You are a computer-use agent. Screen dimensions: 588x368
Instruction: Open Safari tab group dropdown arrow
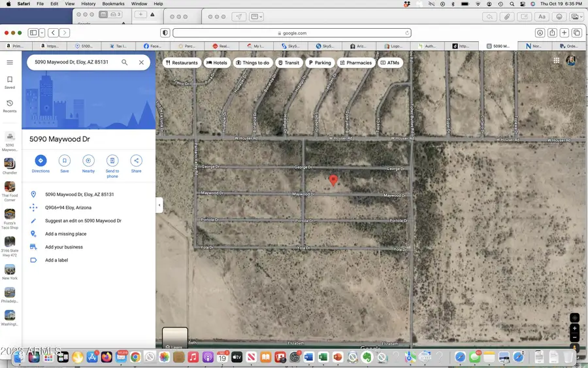(42, 33)
